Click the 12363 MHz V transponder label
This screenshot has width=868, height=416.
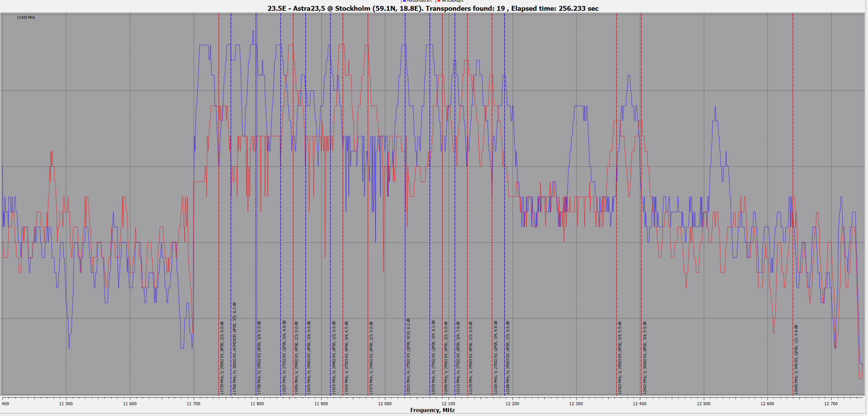pos(620,358)
